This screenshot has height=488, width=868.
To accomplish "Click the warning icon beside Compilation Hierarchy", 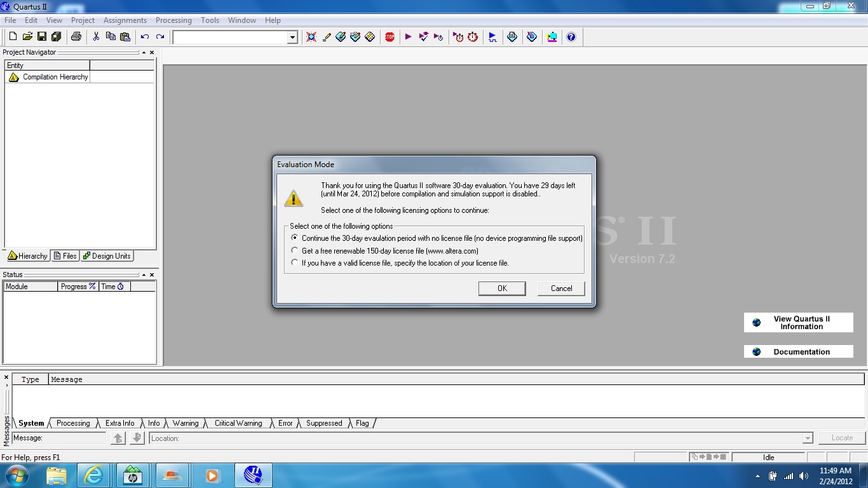I will [x=13, y=77].
